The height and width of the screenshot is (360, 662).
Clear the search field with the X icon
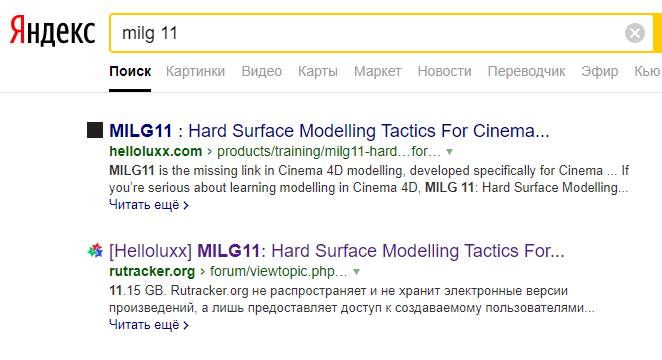click(x=635, y=33)
